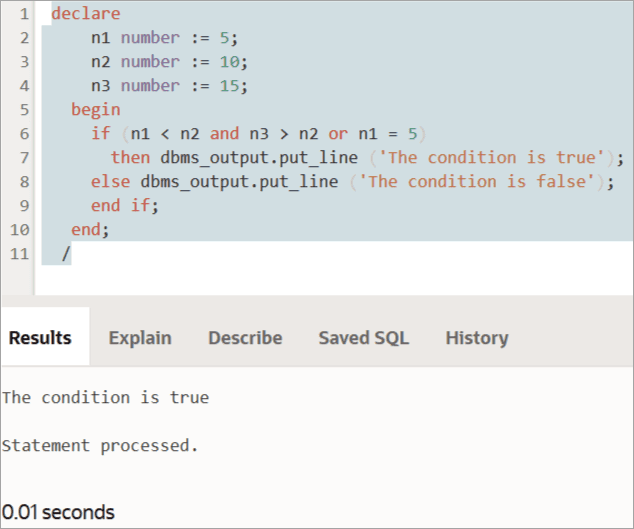Screen dimensions: 634x529
Task: Click the slash terminator on line 11
Action: pyautogui.click(x=66, y=254)
